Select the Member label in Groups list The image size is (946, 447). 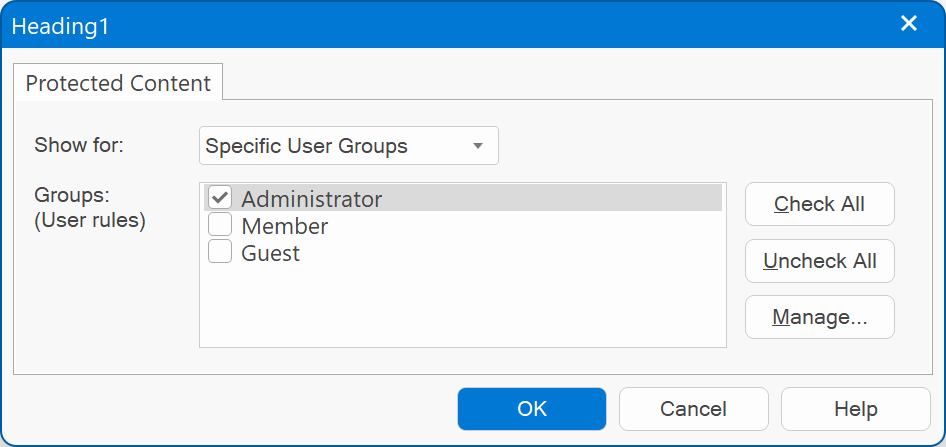pyautogui.click(x=284, y=226)
